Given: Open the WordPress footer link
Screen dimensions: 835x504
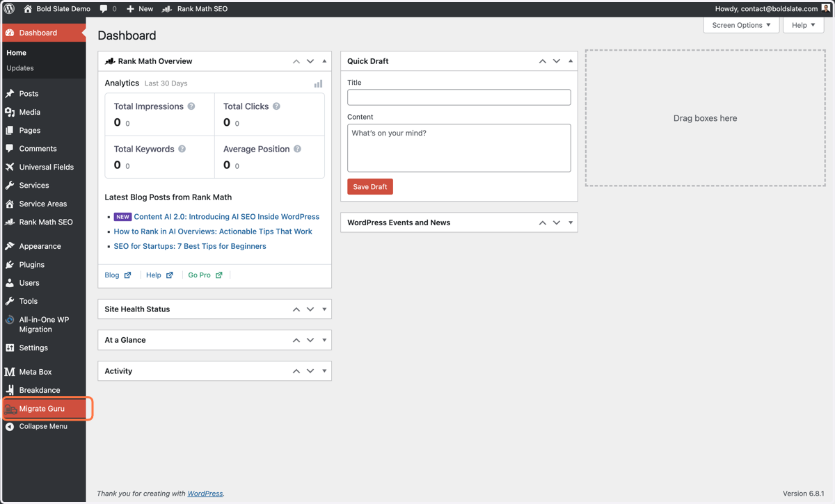Looking at the screenshot, I should pos(205,494).
